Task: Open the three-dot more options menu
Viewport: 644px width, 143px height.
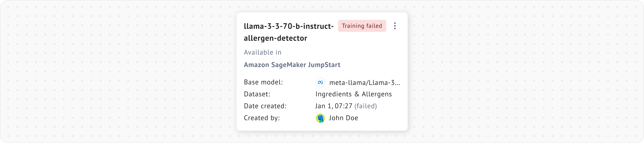Action: (395, 26)
